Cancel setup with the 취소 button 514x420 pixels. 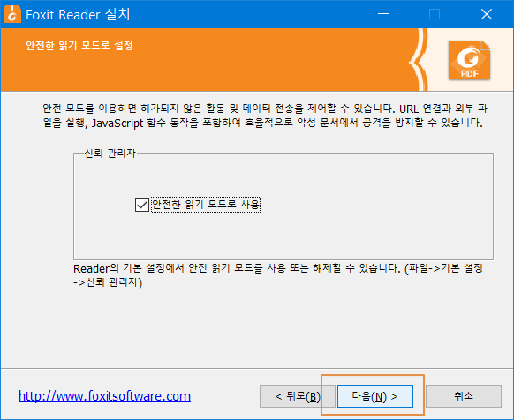point(464,396)
